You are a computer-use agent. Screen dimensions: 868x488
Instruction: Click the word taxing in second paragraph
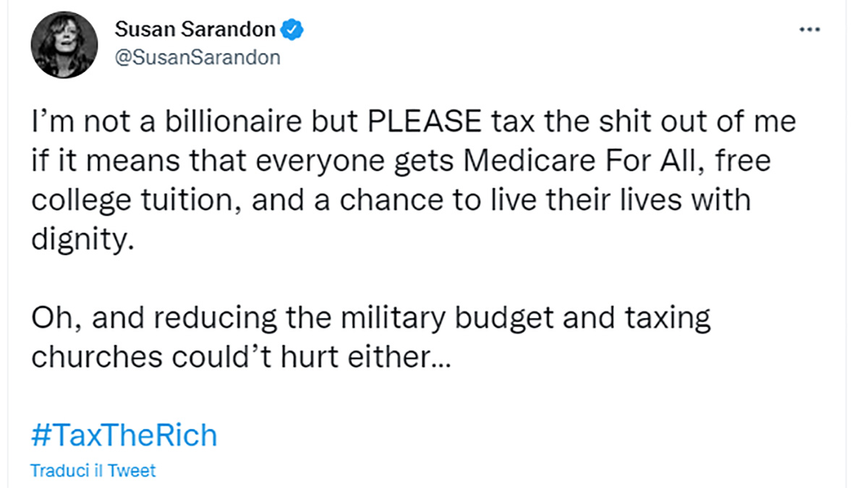[x=662, y=317]
